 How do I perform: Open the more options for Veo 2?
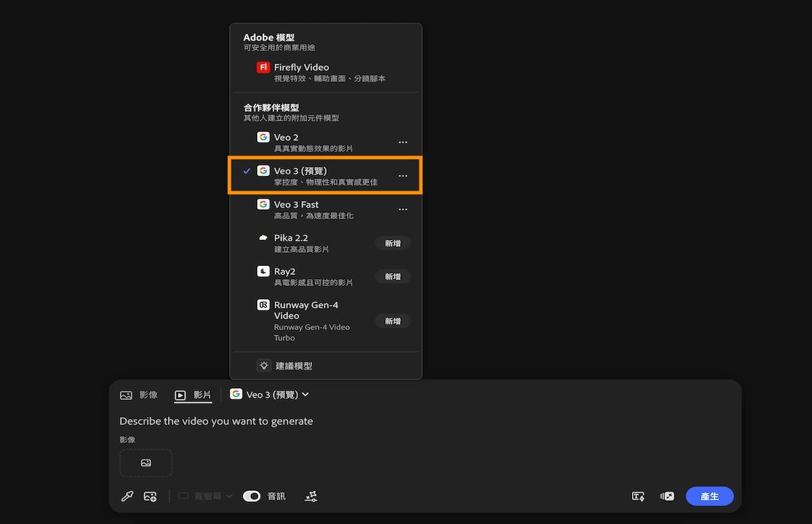pyautogui.click(x=403, y=143)
